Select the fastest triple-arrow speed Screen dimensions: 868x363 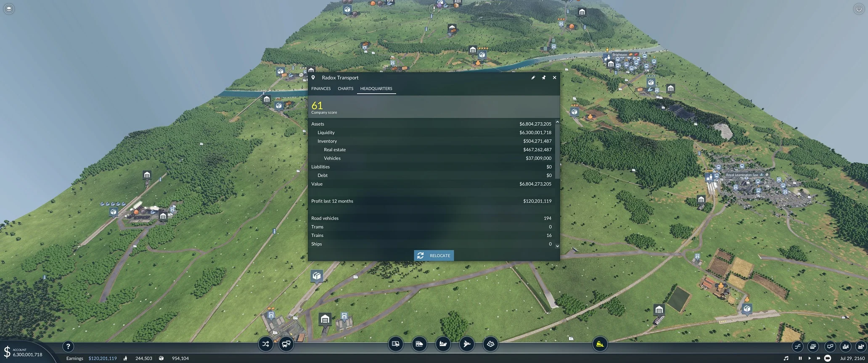pos(828,358)
